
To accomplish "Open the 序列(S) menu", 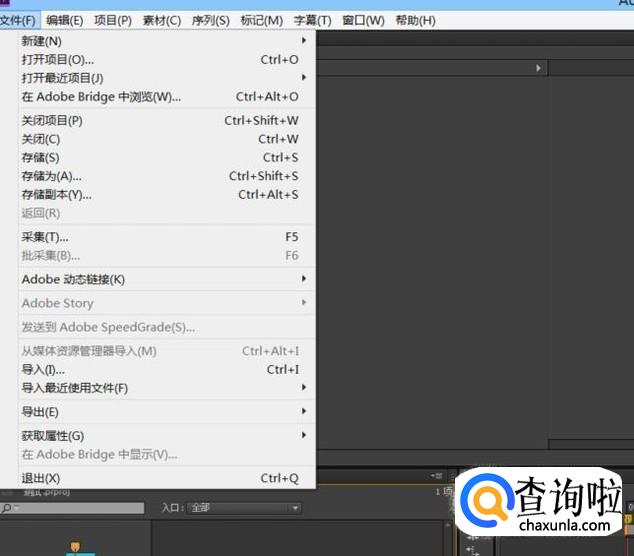I will click(211, 21).
